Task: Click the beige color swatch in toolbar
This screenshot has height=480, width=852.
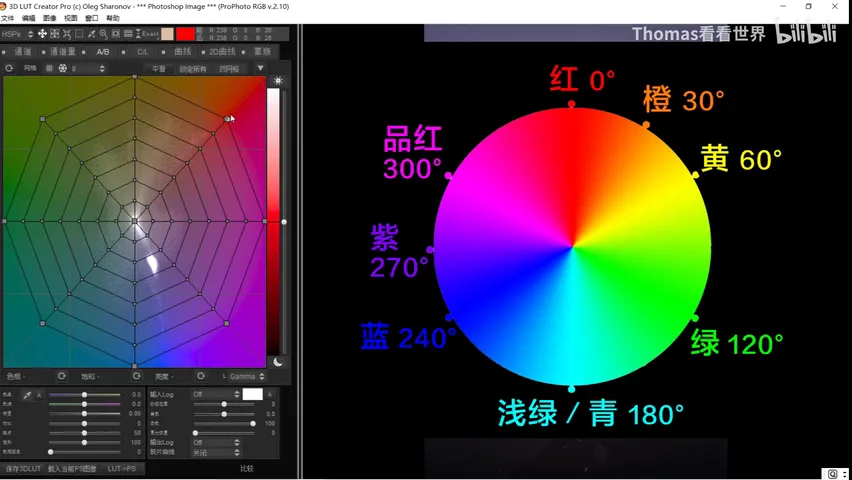Action: 167,34
